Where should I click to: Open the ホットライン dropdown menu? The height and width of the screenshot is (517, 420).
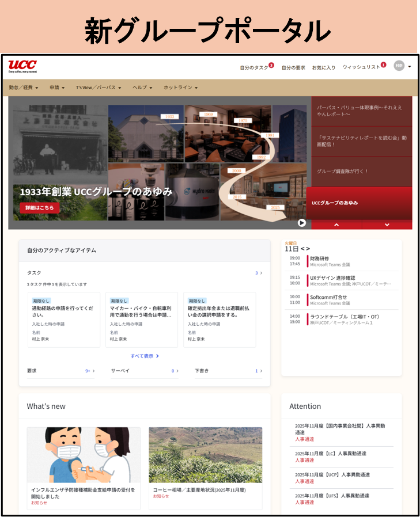coord(180,88)
